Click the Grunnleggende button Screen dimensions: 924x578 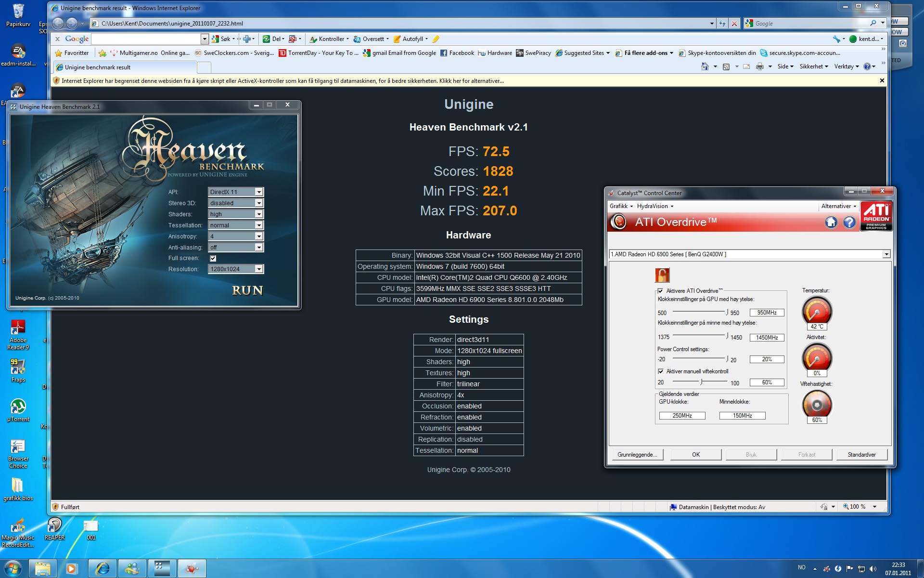point(637,455)
